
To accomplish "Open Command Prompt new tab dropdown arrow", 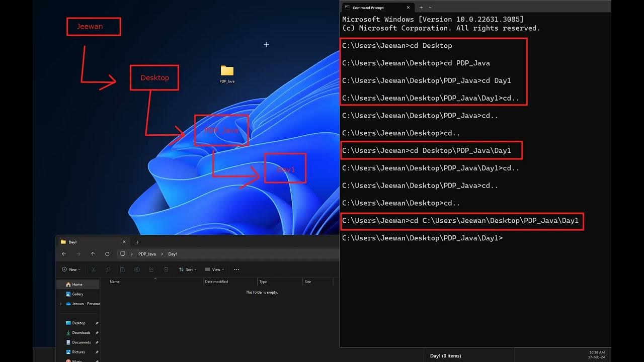I will (x=430, y=8).
